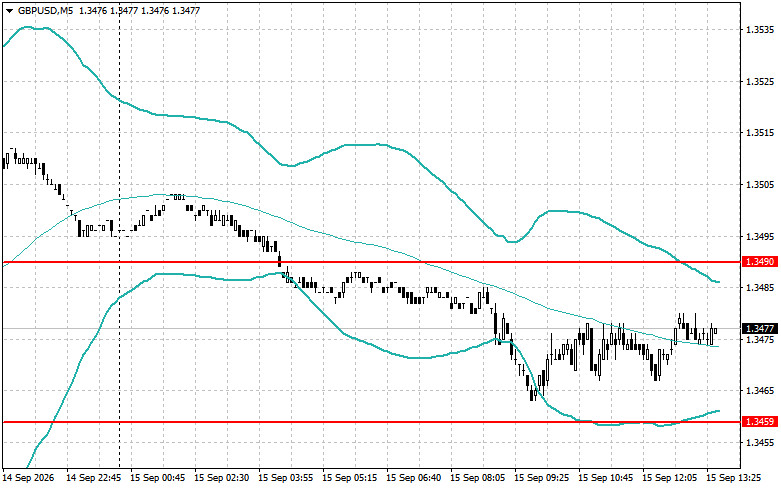Click the 15 Sep 13:25 time label
781x489 pixels.
734,478
